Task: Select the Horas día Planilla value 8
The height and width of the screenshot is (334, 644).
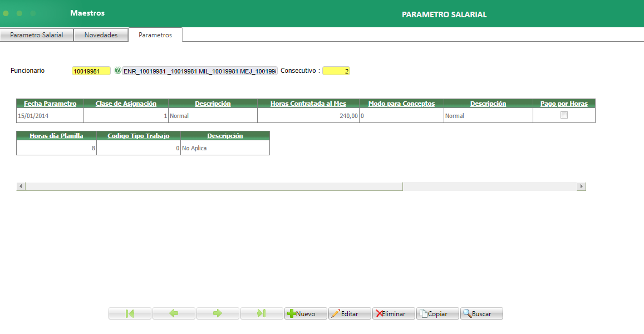Action: click(56, 148)
